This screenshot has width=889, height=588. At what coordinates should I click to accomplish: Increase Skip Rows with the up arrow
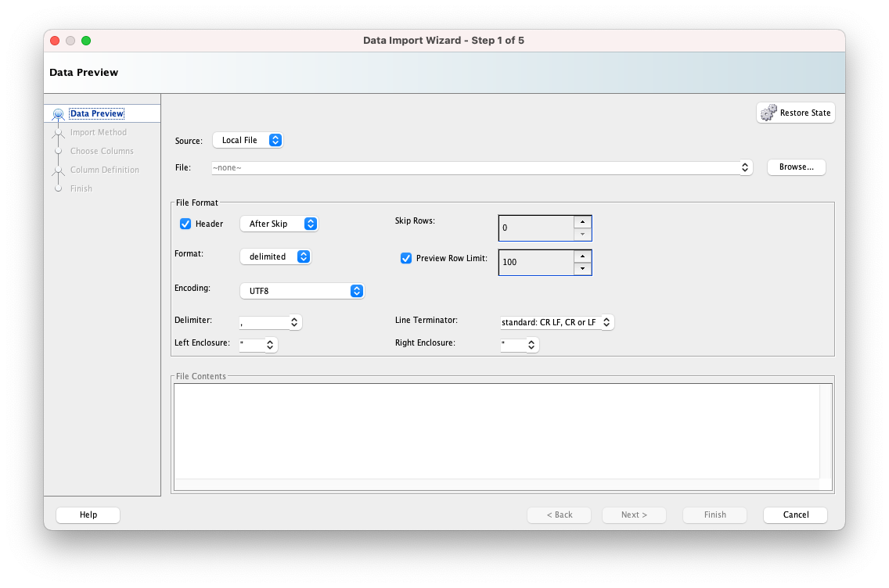pyautogui.click(x=582, y=221)
